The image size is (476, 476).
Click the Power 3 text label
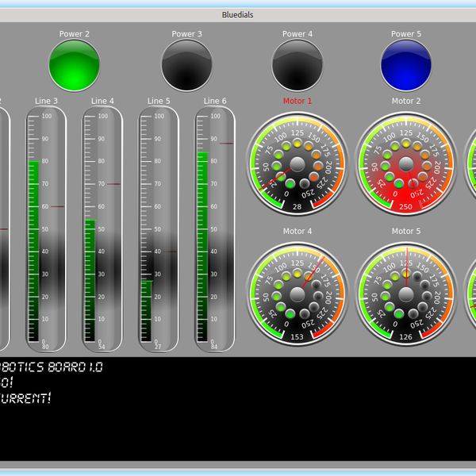186,34
